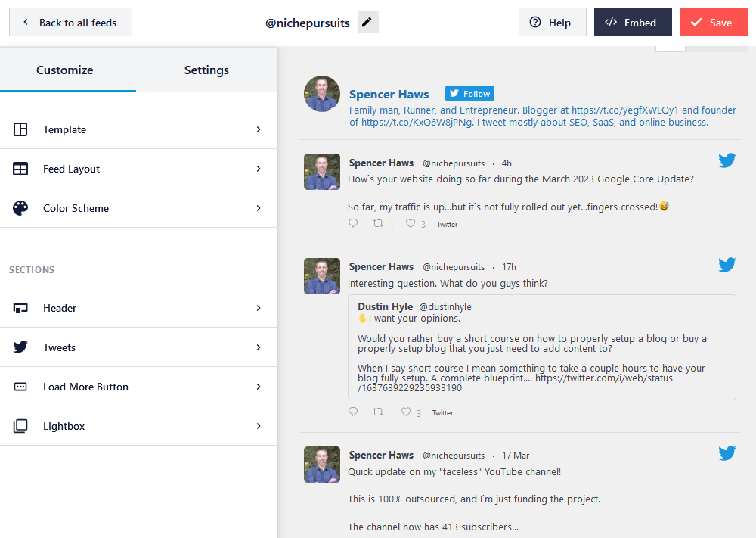Click the back arrow in Back to all feeds

point(26,22)
